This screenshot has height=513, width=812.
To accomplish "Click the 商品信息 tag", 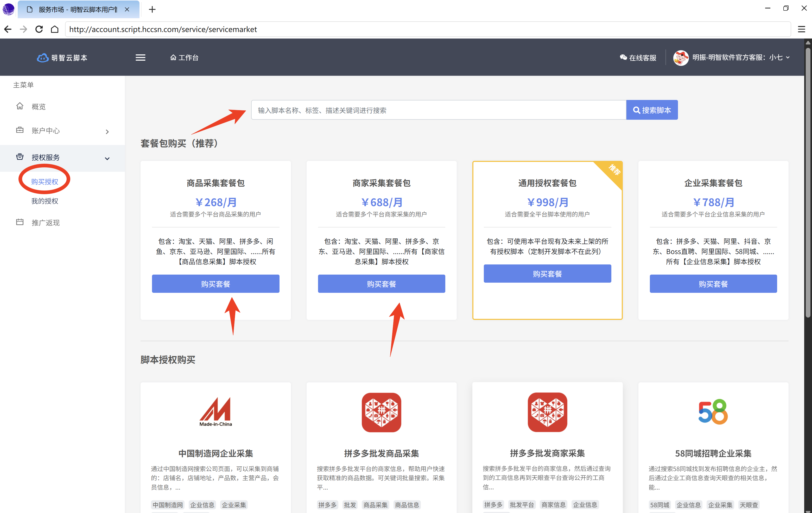I will coord(407,505).
